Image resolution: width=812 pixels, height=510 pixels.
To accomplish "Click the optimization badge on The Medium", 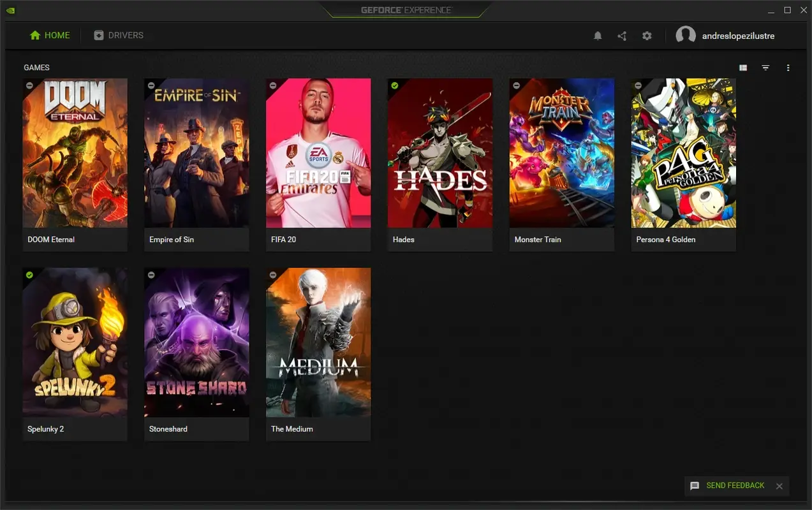I will [x=273, y=274].
